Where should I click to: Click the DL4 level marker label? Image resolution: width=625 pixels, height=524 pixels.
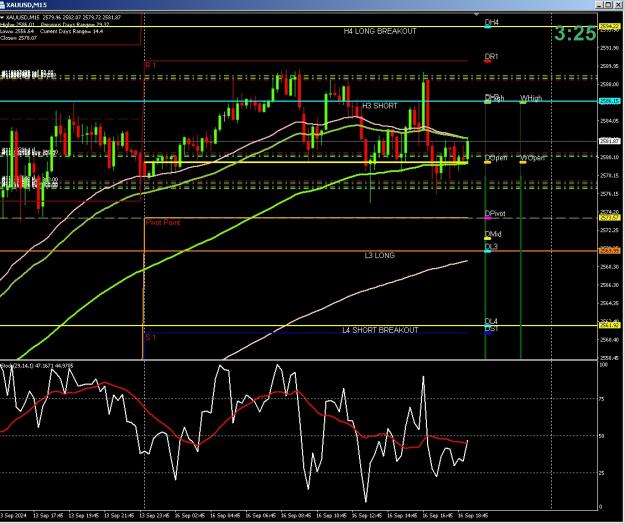(491, 321)
